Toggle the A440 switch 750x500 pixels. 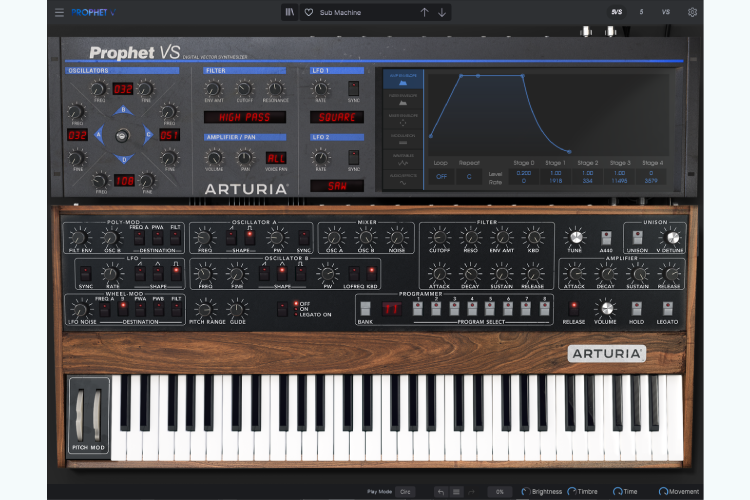606,237
